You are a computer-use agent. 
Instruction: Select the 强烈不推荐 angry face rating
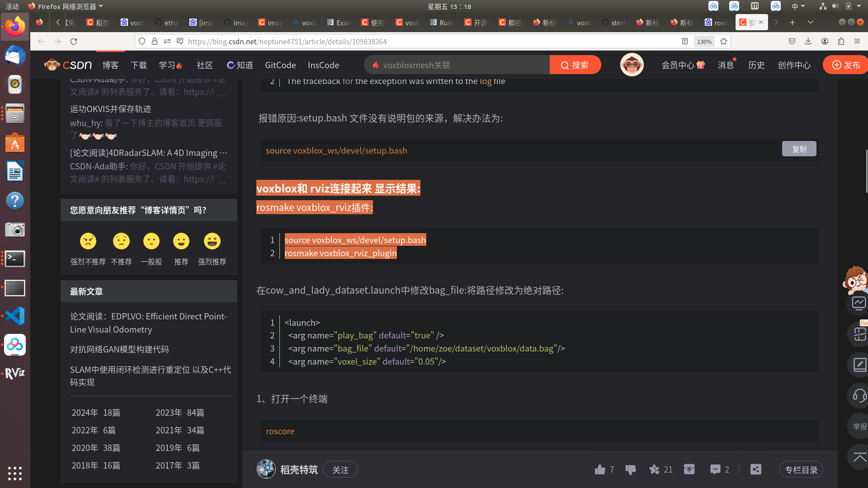pyautogui.click(x=88, y=241)
